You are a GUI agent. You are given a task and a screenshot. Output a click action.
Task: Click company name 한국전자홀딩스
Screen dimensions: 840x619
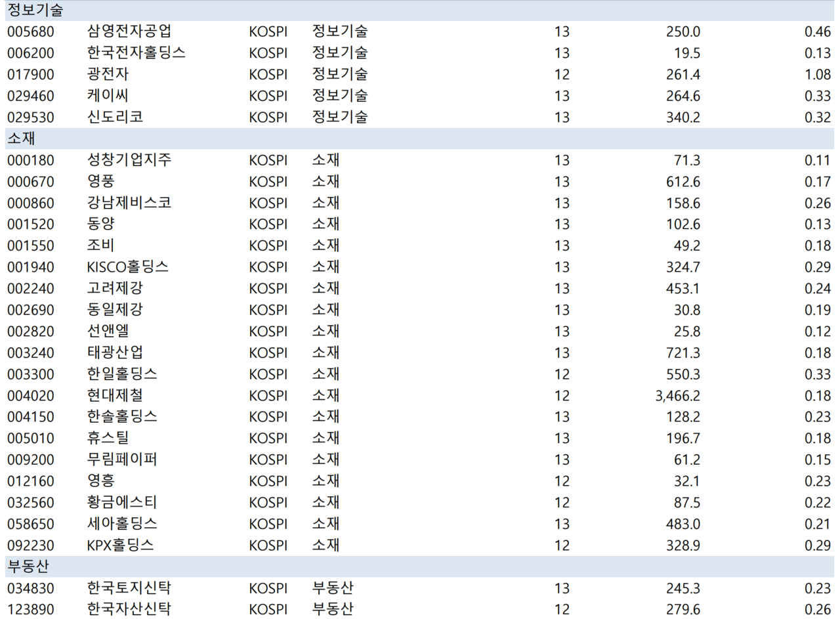click(x=136, y=53)
